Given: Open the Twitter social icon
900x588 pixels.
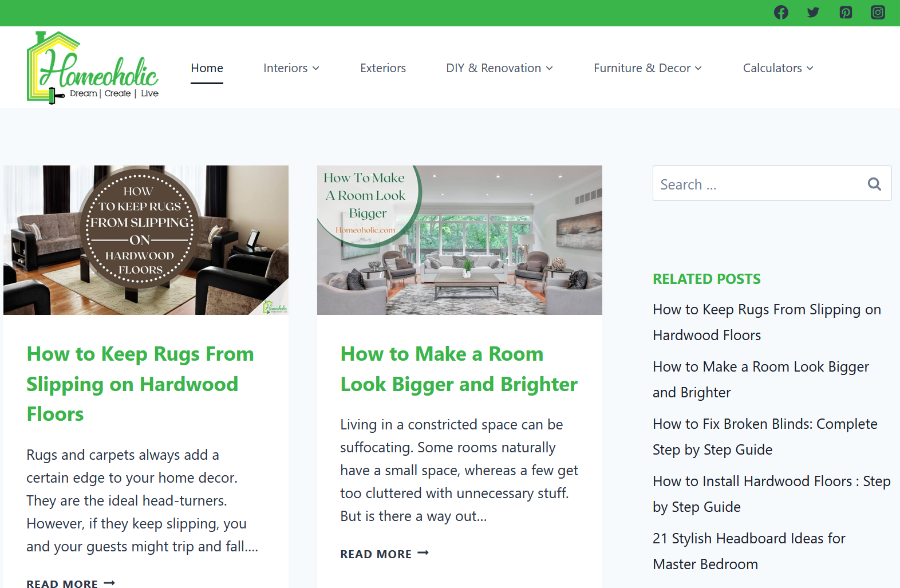Looking at the screenshot, I should point(813,13).
